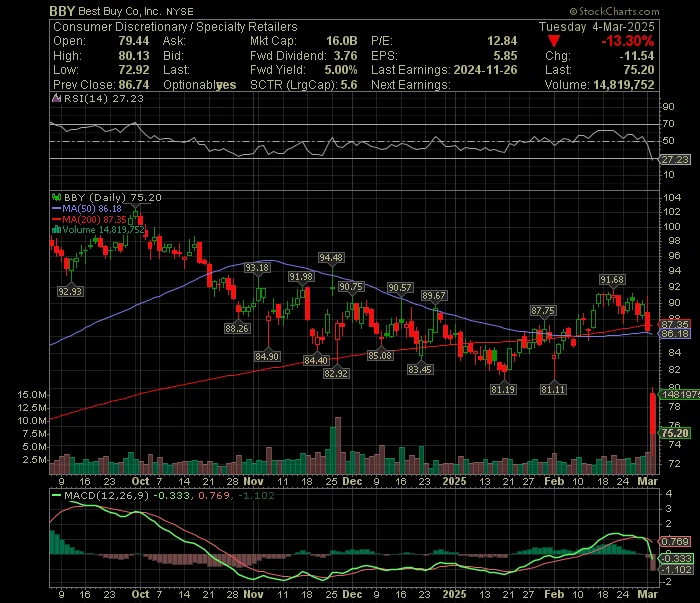Click the MACD signal 0.769 axis tag
The width and height of the screenshot is (700, 603).
(675, 541)
